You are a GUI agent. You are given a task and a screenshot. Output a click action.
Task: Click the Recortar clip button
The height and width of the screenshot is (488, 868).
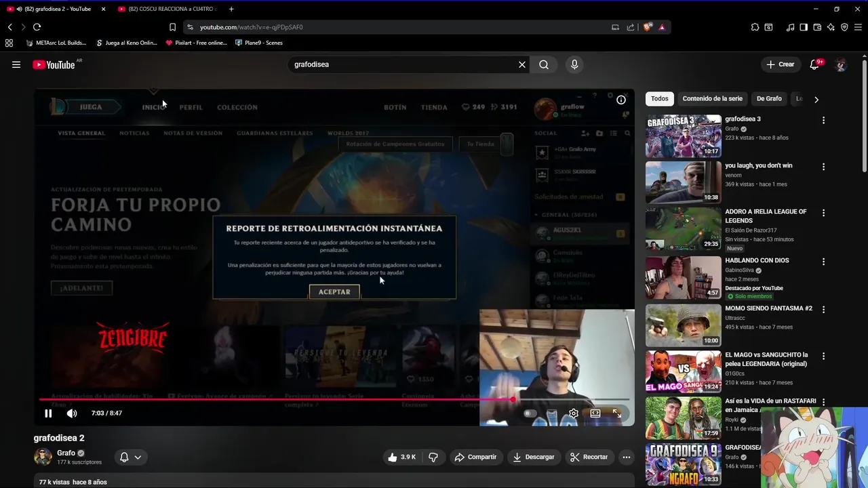pos(589,457)
